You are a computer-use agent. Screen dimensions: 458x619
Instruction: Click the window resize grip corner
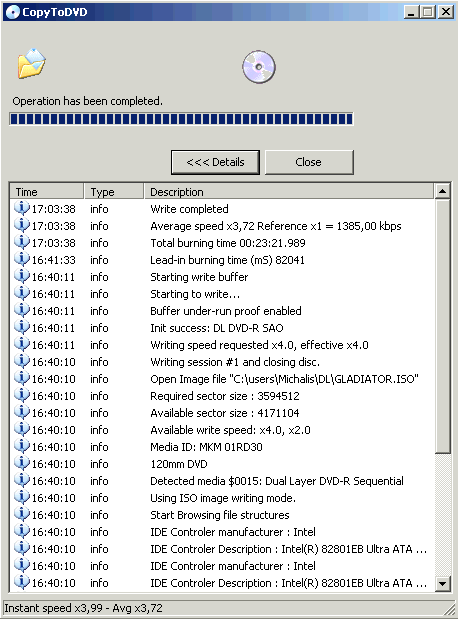(450, 610)
